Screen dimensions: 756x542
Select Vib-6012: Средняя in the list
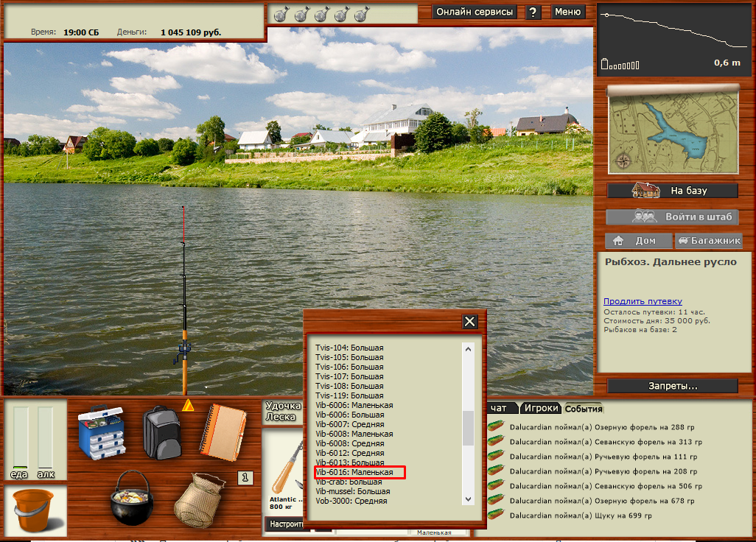(350, 454)
